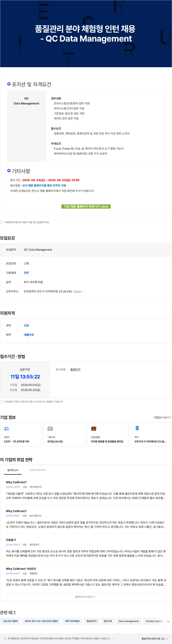This screenshot has width=172, height=644.
Task: Open the 홈페이지 application method link
Action: pyautogui.click(x=75, y=369)
